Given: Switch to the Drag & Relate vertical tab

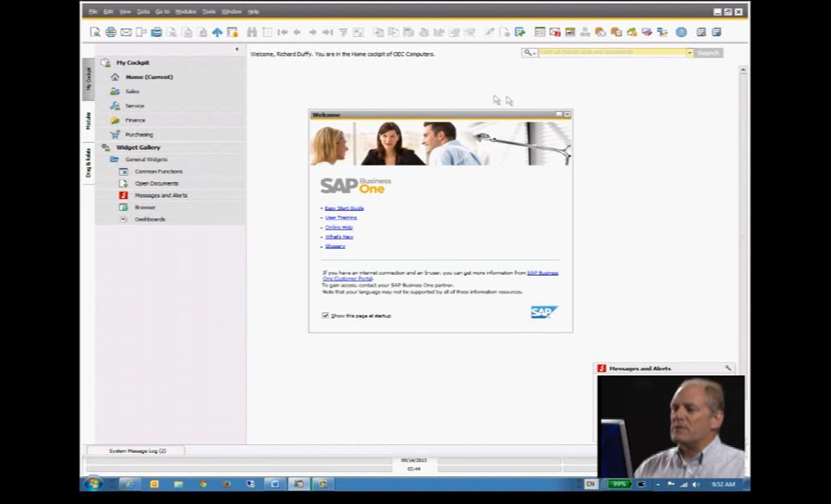Looking at the screenshot, I should (x=88, y=163).
